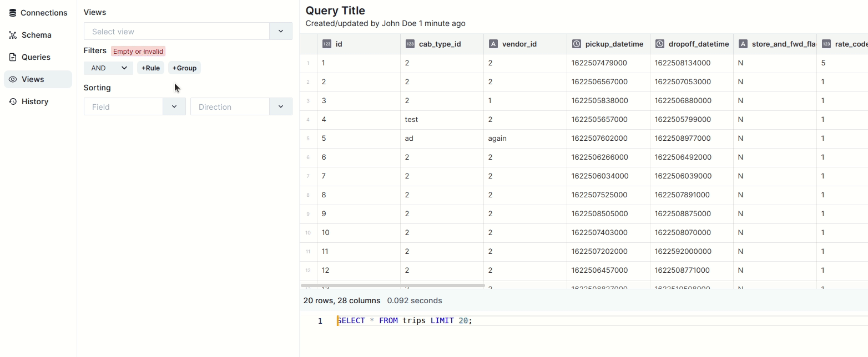Click clock icon of dropoff_datetime column
The image size is (868, 357).
click(x=660, y=44)
